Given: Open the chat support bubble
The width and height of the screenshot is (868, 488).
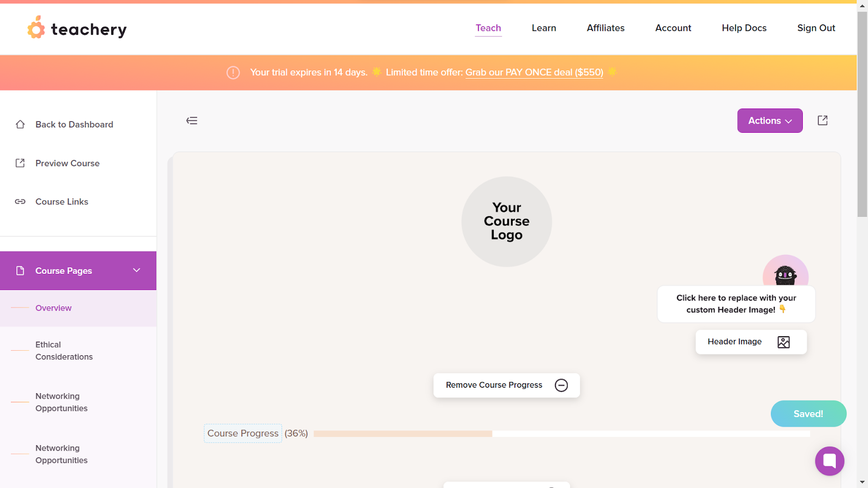Looking at the screenshot, I should pos(829,461).
